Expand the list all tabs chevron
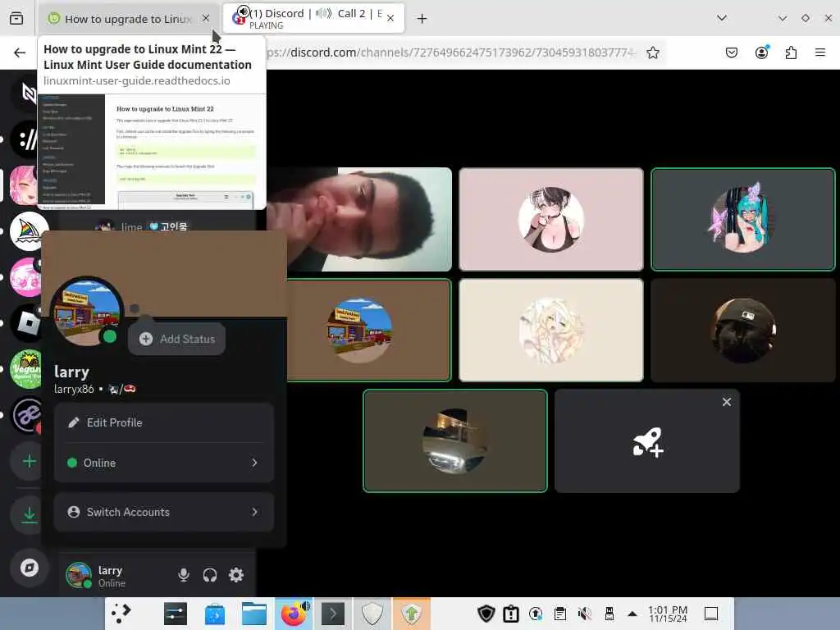Image resolution: width=840 pixels, height=630 pixels. pos(722,18)
